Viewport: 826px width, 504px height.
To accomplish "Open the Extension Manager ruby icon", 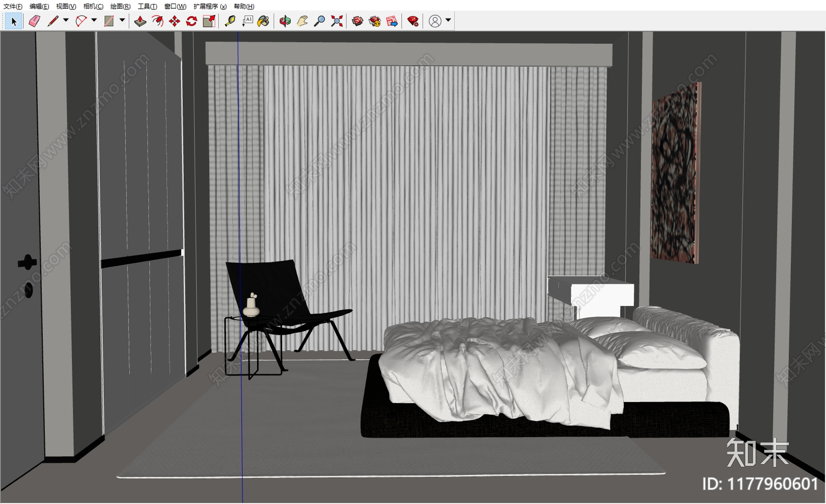I will point(413,21).
